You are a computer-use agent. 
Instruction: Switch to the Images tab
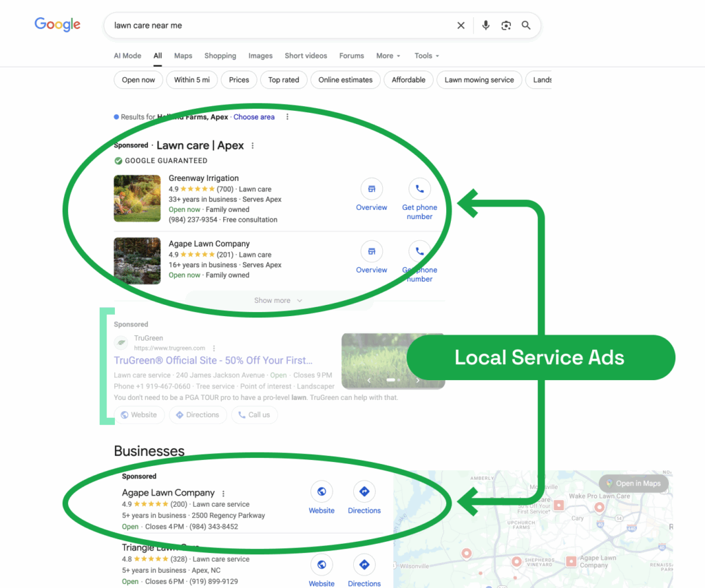click(260, 56)
